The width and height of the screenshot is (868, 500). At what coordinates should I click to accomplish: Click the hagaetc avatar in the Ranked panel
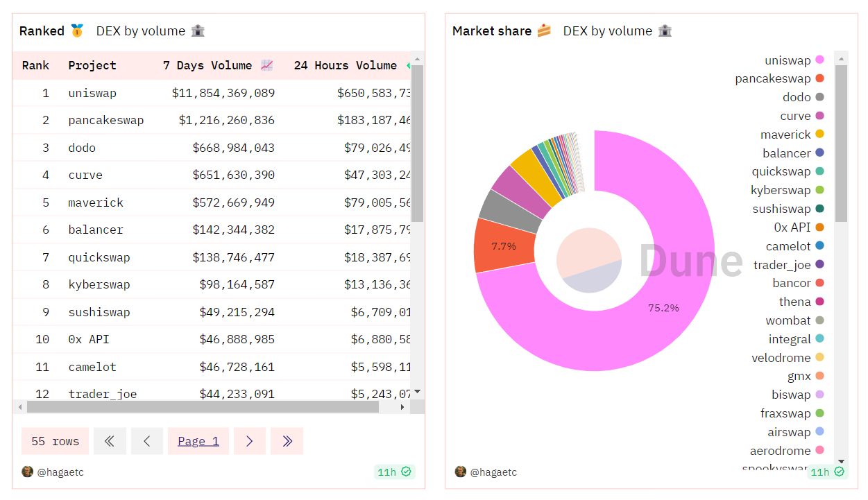(x=28, y=472)
